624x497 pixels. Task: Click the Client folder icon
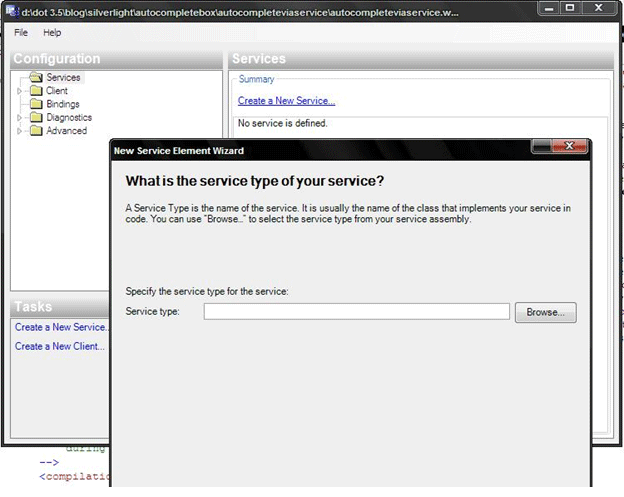tap(36, 91)
